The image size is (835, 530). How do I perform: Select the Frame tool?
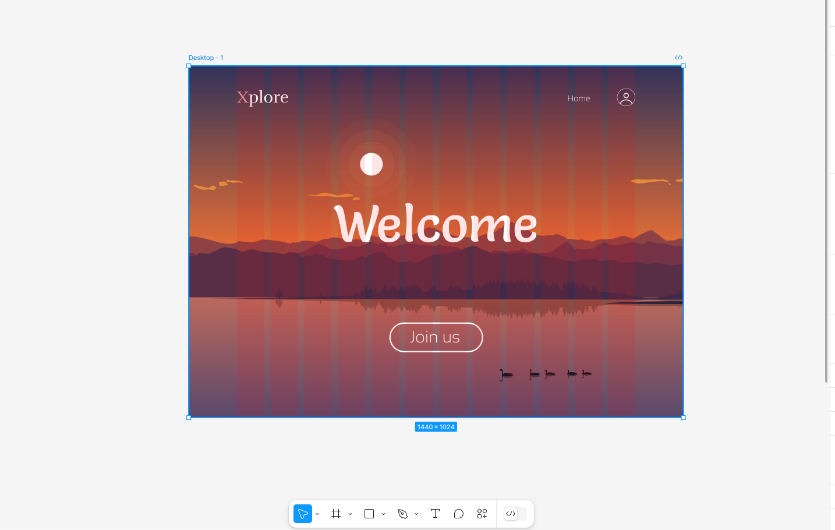(335, 514)
